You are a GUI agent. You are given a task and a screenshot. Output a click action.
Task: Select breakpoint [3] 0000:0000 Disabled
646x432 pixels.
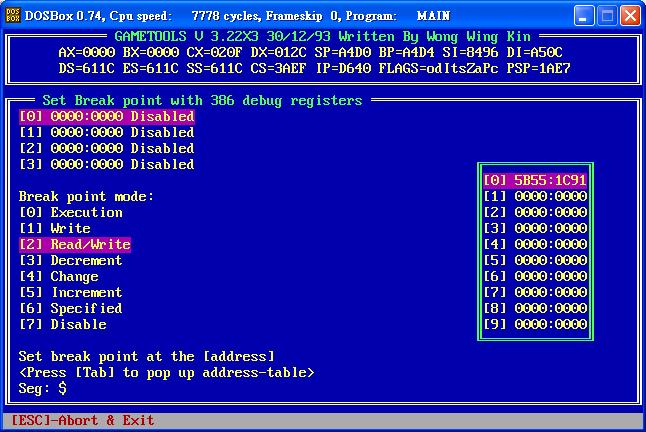(106, 164)
